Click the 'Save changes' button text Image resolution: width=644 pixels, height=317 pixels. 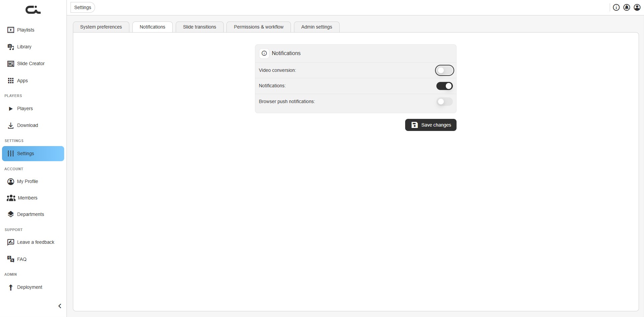click(x=436, y=125)
